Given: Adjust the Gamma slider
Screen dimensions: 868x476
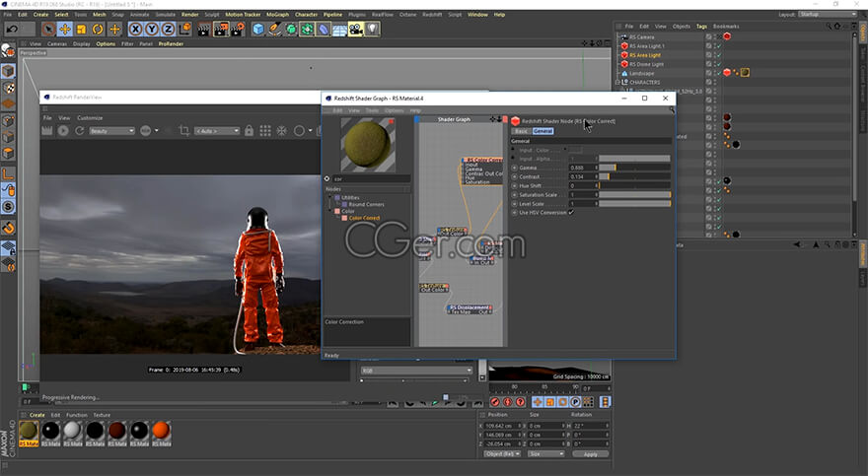Looking at the screenshot, I should [x=635, y=168].
